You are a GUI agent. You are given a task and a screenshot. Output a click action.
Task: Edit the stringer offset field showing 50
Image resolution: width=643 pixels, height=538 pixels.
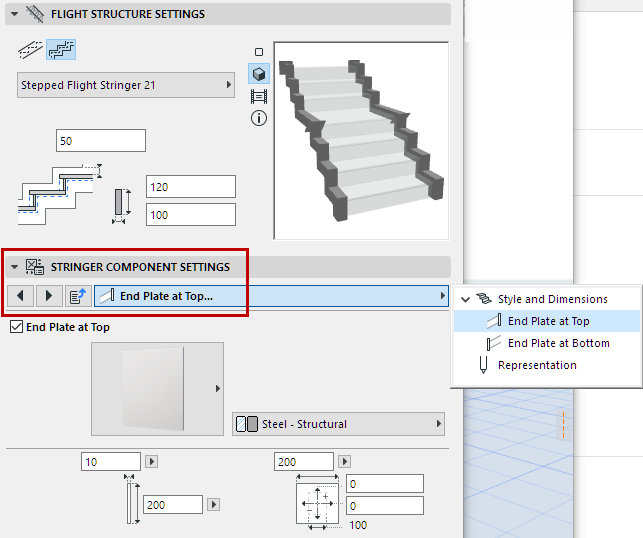(x=101, y=141)
